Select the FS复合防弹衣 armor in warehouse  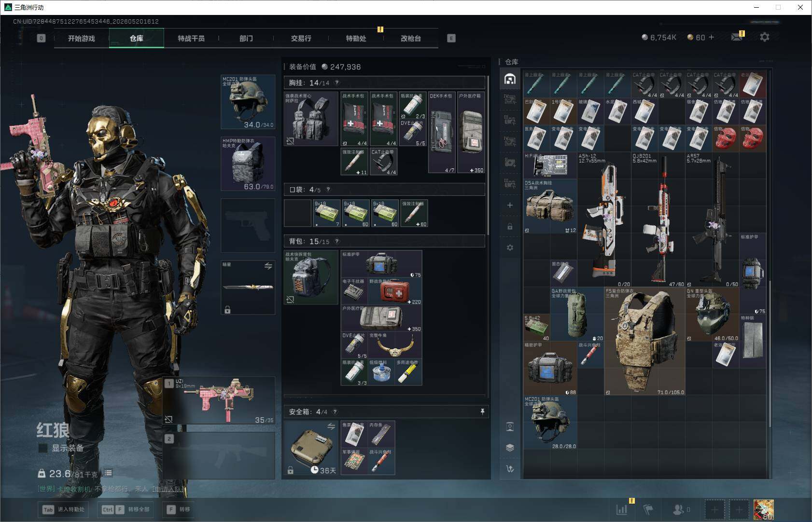point(644,342)
